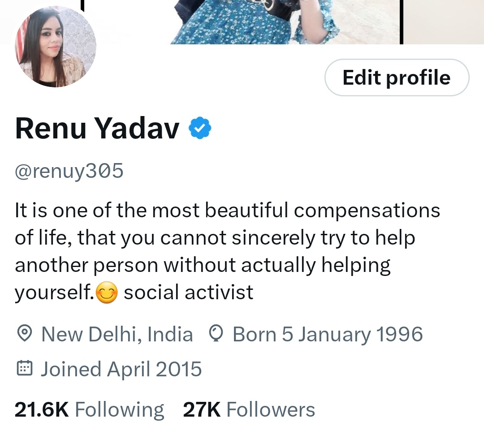Viewport: 484px width, 448px height.
Task: Click the bio text beginning 'It is one'
Action: click(x=228, y=251)
